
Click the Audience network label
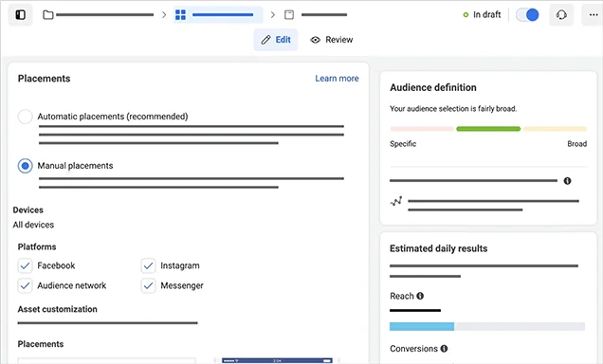click(71, 285)
